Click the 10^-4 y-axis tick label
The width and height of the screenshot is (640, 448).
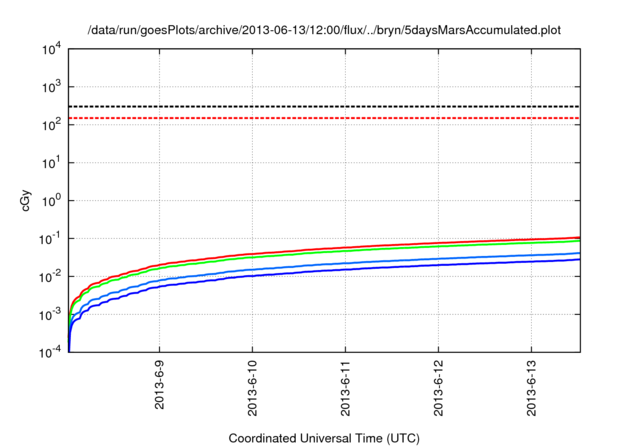click(50, 352)
